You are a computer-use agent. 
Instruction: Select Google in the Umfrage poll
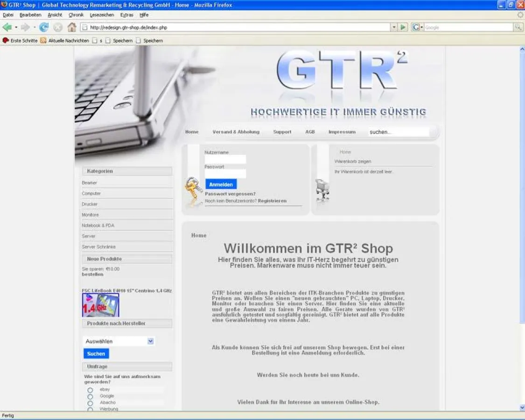(x=90, y=396)
